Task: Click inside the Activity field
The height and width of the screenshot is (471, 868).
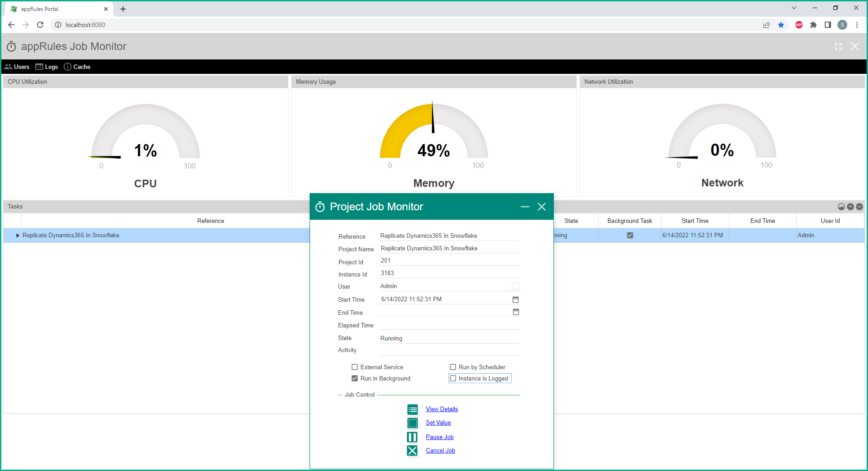Action: pyautogui.click(x=448, y=350)
